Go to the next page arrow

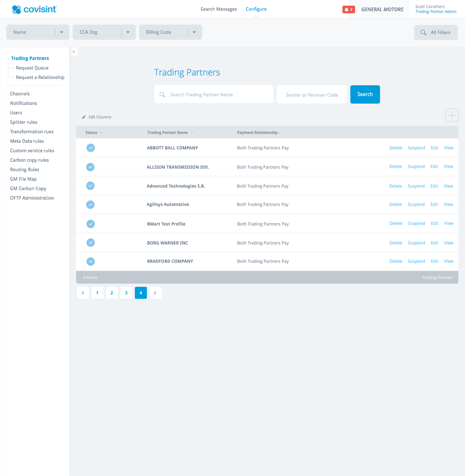155,293
